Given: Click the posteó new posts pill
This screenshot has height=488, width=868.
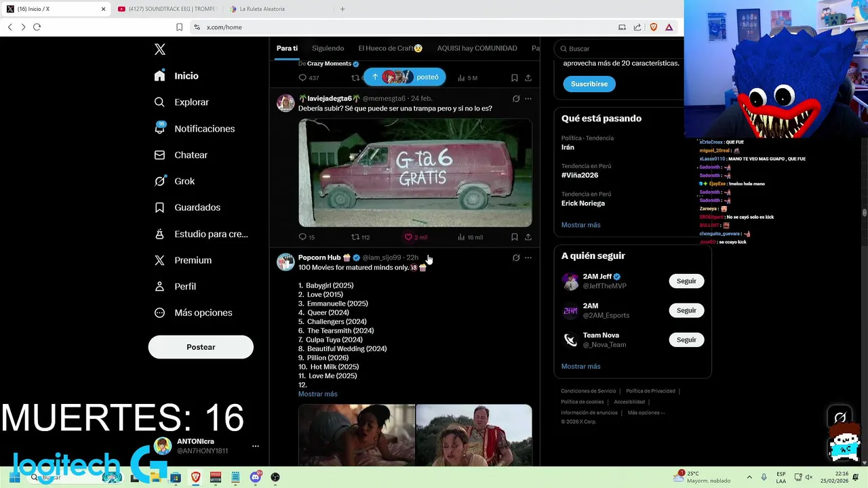Looking at the screenshot, I should point(404,77).
